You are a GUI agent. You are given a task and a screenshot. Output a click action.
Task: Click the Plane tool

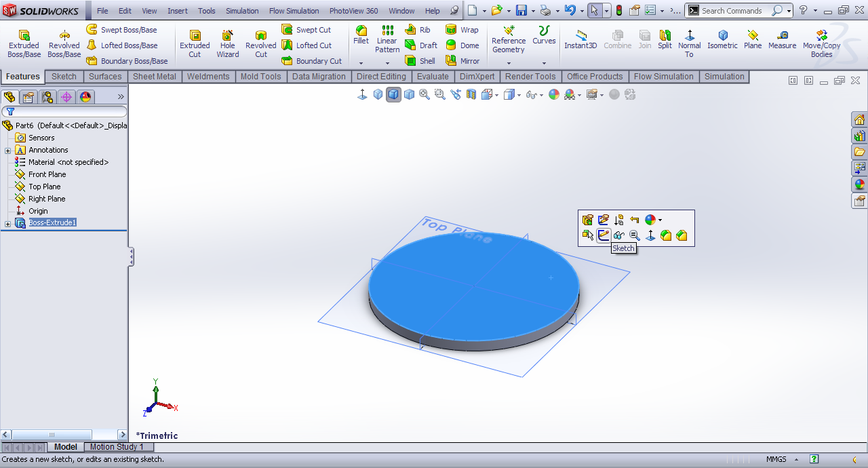pyautogui.click(x=753, y=39)
